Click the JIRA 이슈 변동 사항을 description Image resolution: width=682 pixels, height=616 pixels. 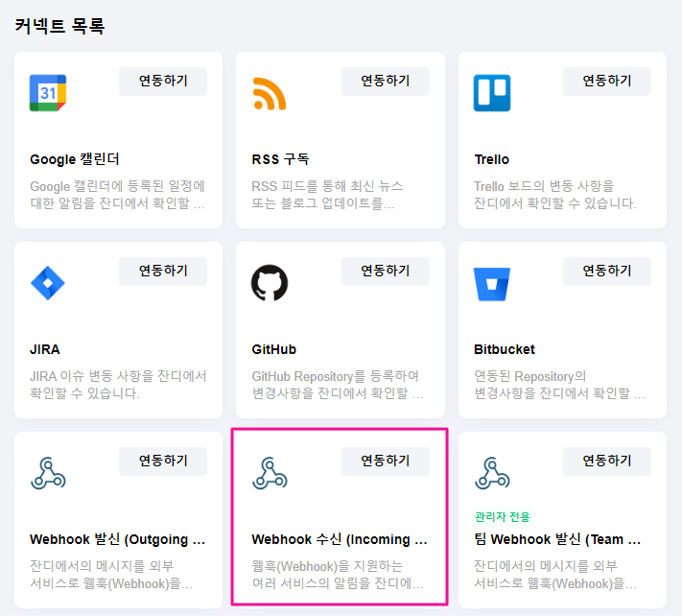tap(118, 385)
